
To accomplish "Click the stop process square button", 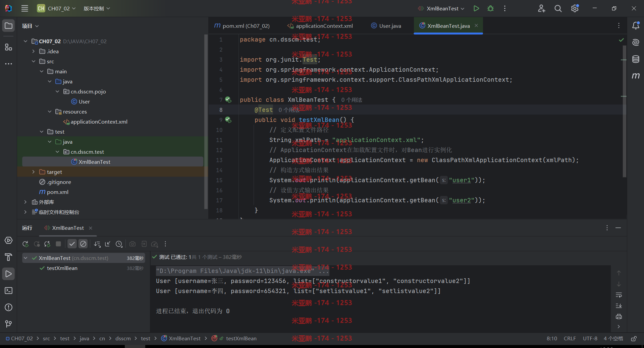I will click(58, 244).
